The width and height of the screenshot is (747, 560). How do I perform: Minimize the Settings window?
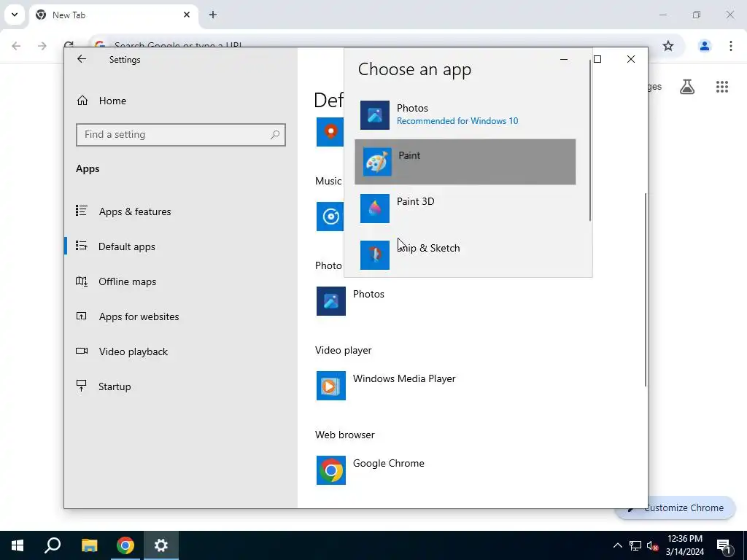pyautogui.click(x=564, y=59)
